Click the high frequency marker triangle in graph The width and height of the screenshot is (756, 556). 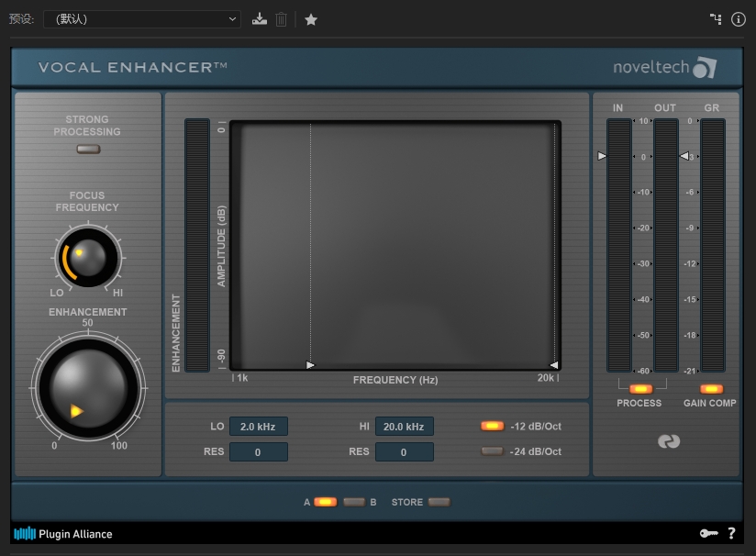pos(554,365)
